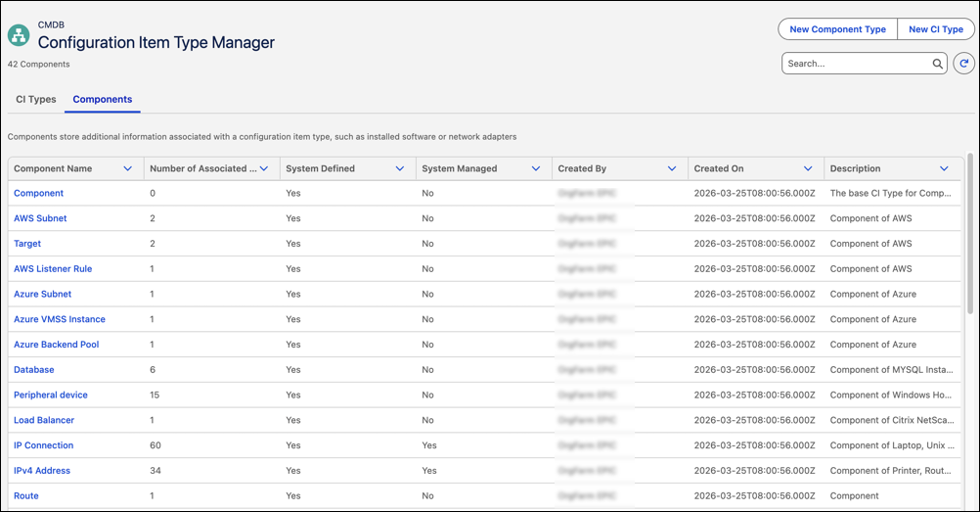Open Description column menu
The width and height of the screenshot is (980, 512).
(944, 168)
